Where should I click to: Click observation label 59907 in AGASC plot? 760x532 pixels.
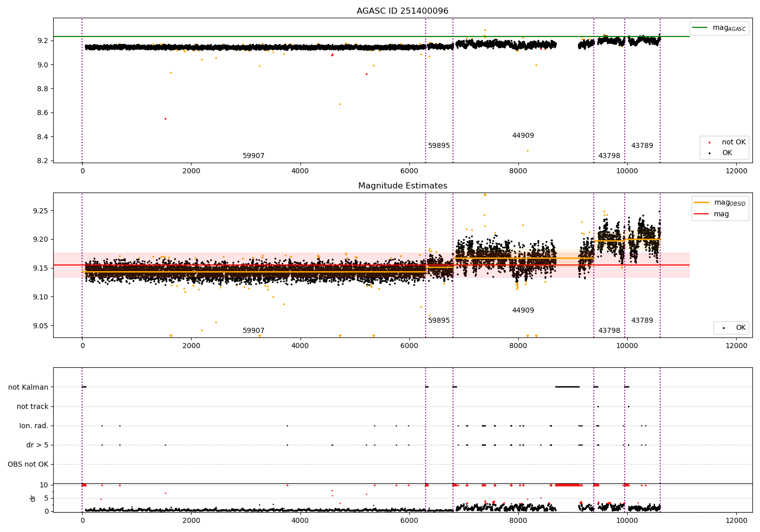[253, 156]
